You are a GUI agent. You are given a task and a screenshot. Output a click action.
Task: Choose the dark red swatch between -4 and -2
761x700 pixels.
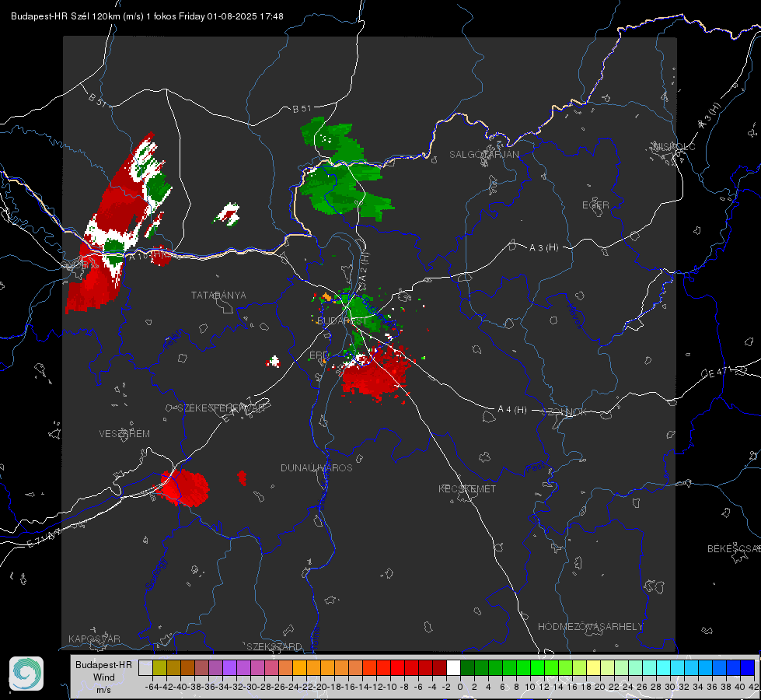pyautogui.click(x=439, y=667)
